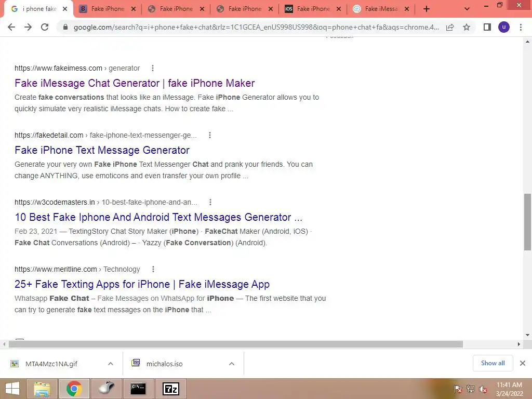Viewport: 532px width, 399px height.
Task: Open the Chrome side panel
Action: [487, 27]
